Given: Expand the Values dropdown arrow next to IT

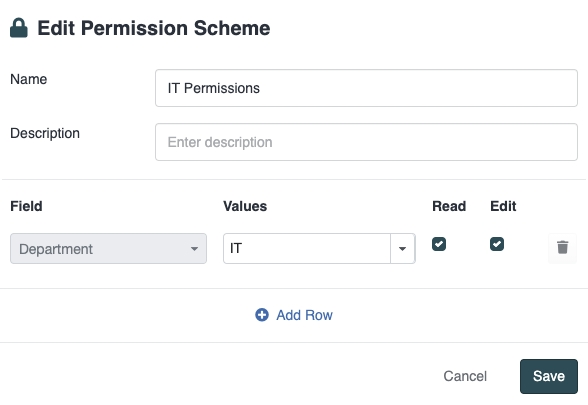Looking at the screenshot, I should pos(403,249).
